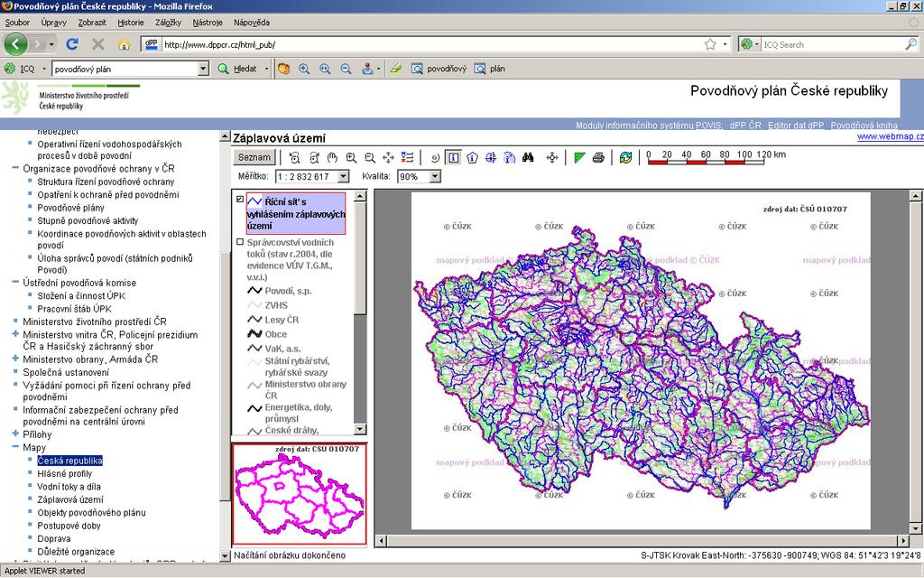Image resolution: width=924 pixels, height=578 pixels.
Task: Open the ICQ search term dropdown
Action: [x=203, y=69]
